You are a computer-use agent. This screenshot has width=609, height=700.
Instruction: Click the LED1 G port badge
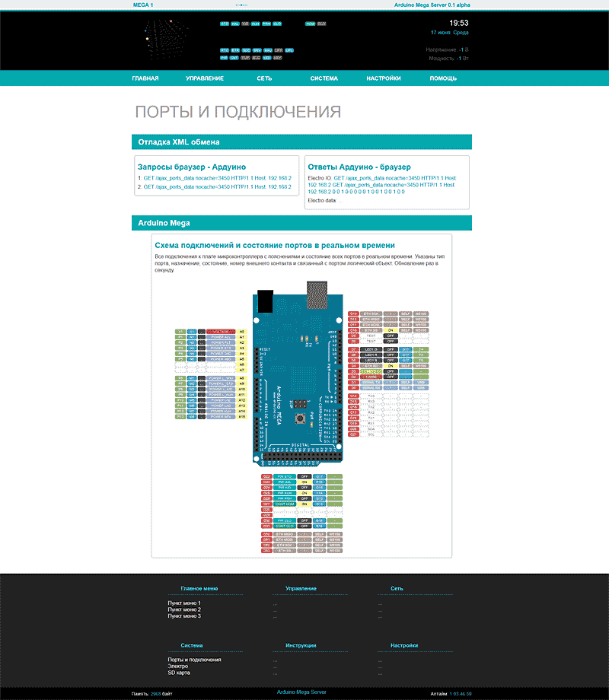(x=371, y=349)
